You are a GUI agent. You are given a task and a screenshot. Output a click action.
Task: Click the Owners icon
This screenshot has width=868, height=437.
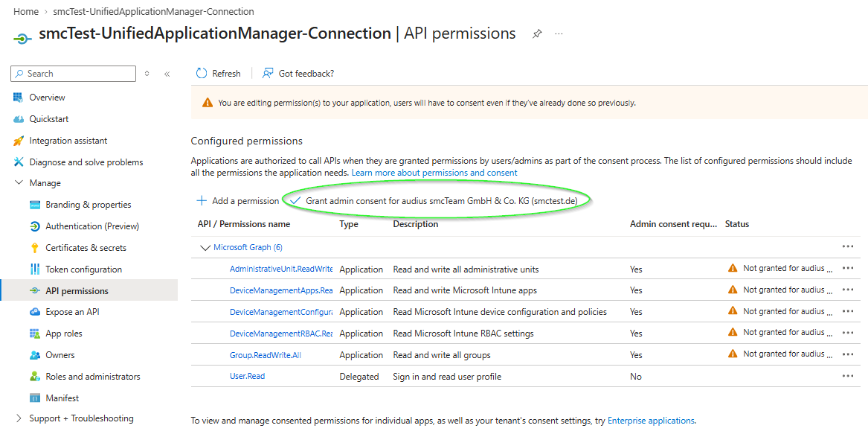click(x=35, y=355)
